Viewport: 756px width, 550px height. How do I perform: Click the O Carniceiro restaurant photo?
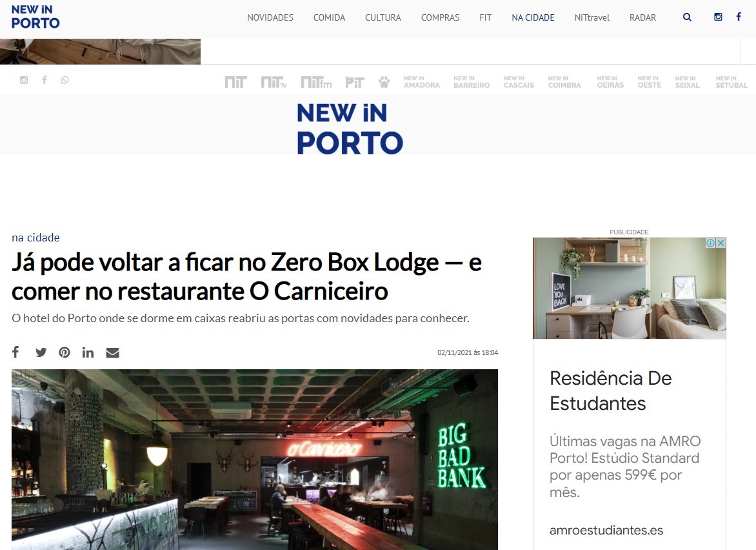[x=255, y=459]
